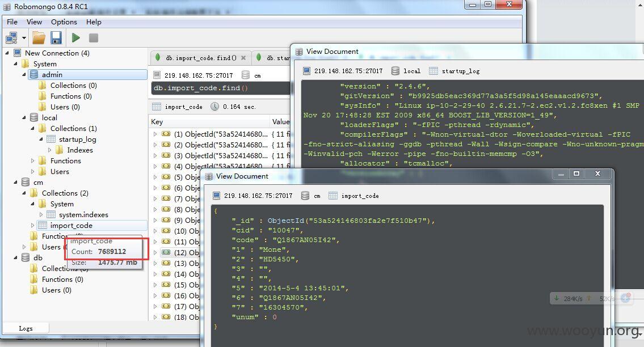Viewport: 644px width, 347px height.
Task: Expand the system.indexes collection
Action: (x=41, y=215)
